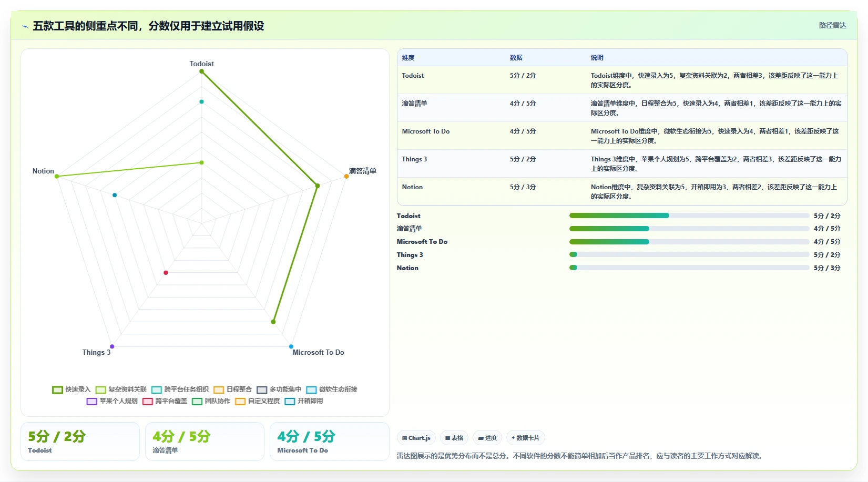Image resolution: width=868 pixels, height=482 pixels.
Task: Open the 滴答清单 4分 / 5分 summary card
Action: 205,442
